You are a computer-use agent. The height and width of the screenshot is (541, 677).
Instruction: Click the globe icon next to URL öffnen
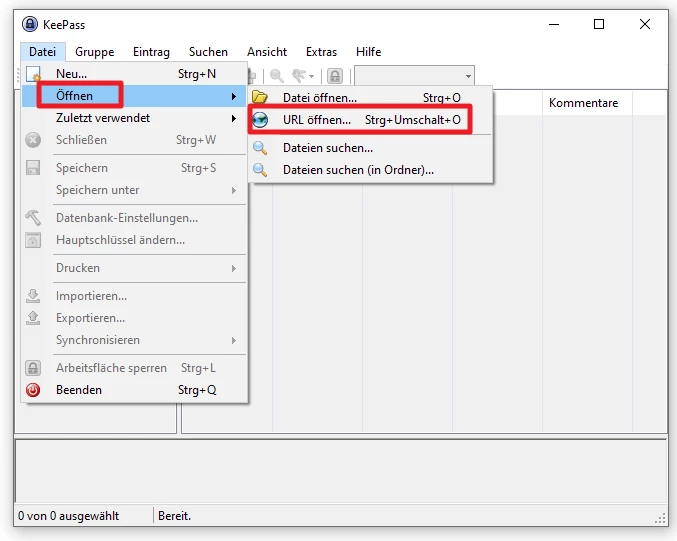(x=260, y=120)
